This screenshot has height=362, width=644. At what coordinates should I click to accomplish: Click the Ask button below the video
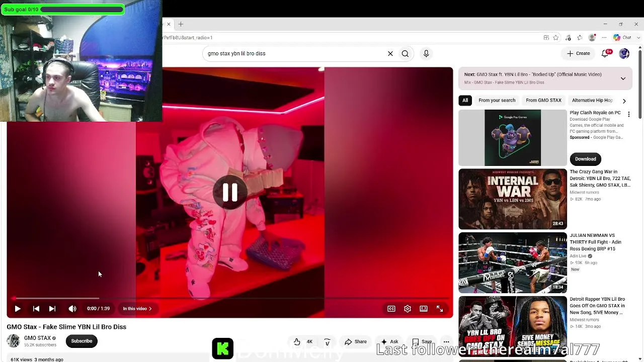(389, 342)
